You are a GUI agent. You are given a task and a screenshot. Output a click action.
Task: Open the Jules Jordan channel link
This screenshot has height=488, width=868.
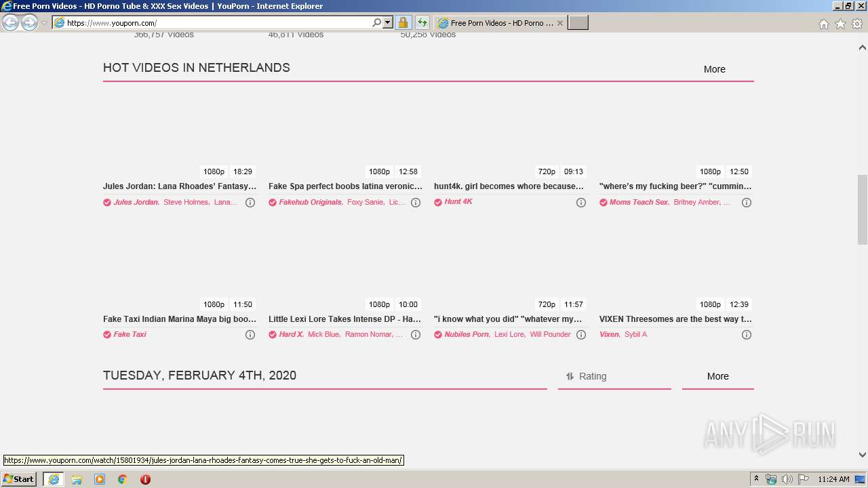[136, 202]
